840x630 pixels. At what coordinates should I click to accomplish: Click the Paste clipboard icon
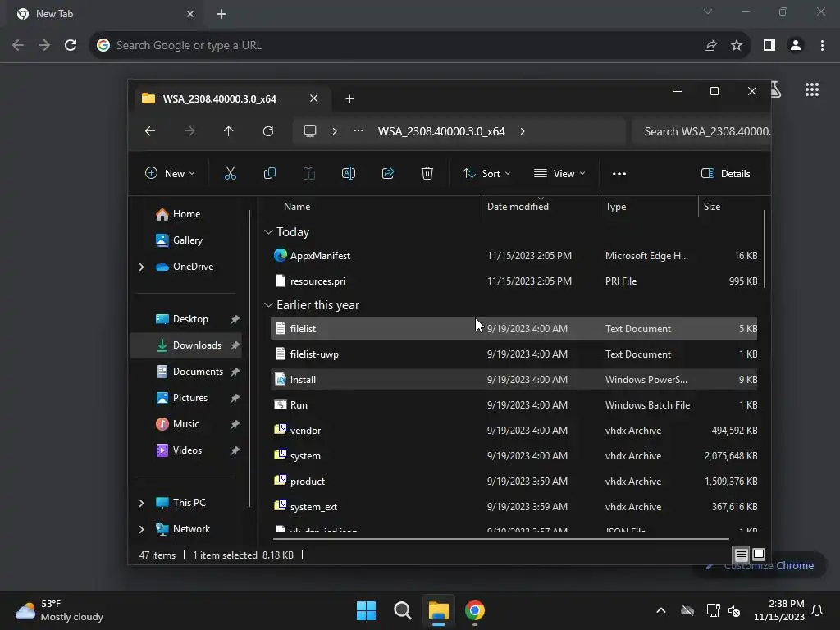(x=309, y=173)
